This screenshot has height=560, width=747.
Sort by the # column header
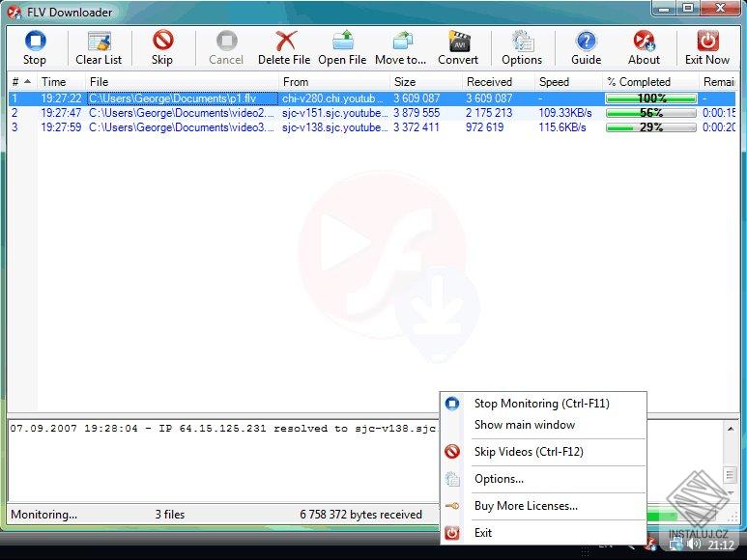[22, 82]
